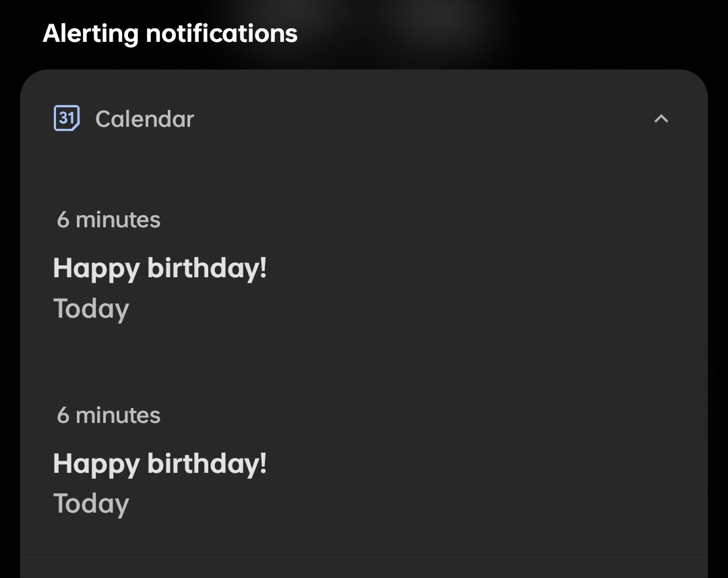The width and height of the screenshot is (728, 578).
Task: Tap the 6 minutes timestamp of first notification
Action: (x=109, y=220)
